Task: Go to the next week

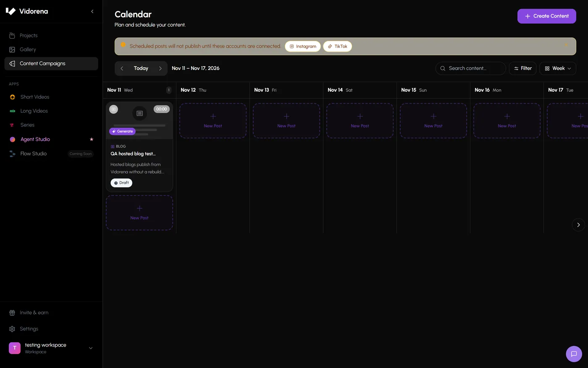Action: (160, 68)
